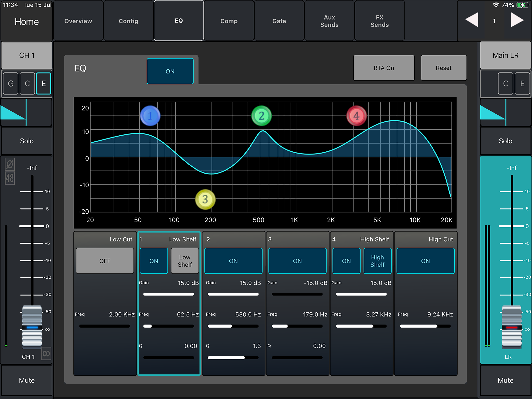Adjust band 2 Q slider

(x=233, y=358)
